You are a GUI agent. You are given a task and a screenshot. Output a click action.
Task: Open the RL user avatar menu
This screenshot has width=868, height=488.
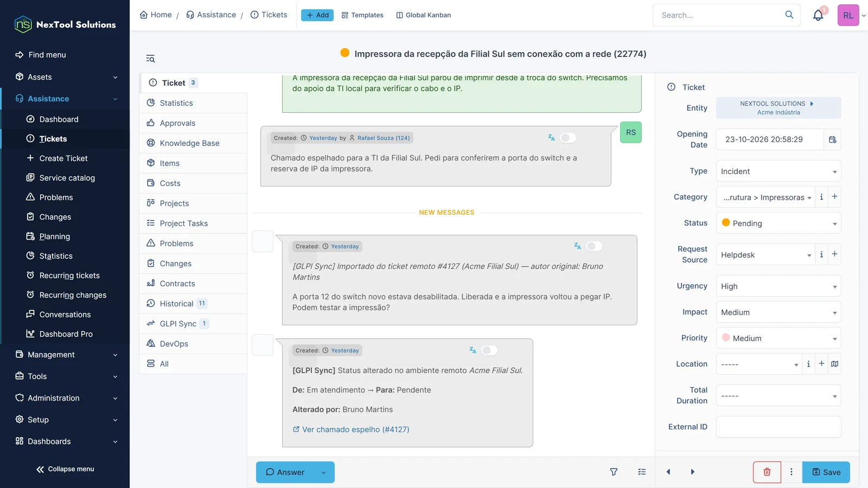[848, 15]
